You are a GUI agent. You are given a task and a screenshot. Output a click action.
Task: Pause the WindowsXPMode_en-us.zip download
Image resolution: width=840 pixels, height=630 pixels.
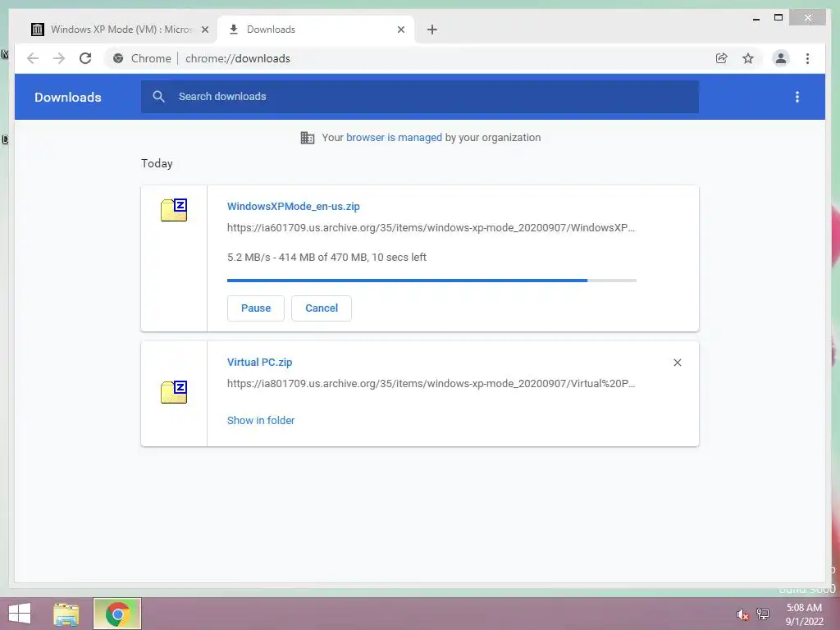click(x=256, y=308)
